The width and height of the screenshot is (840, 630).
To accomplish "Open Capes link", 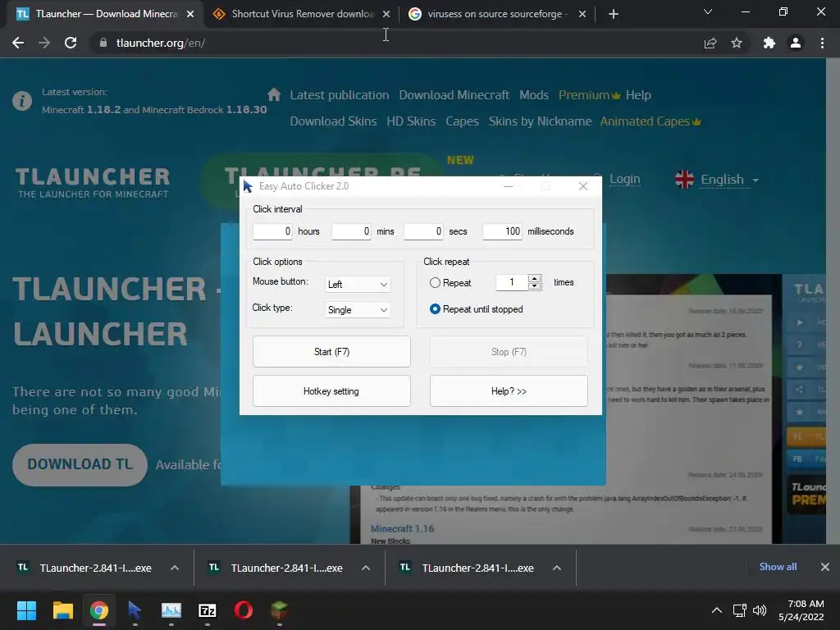I will point(462,121).
